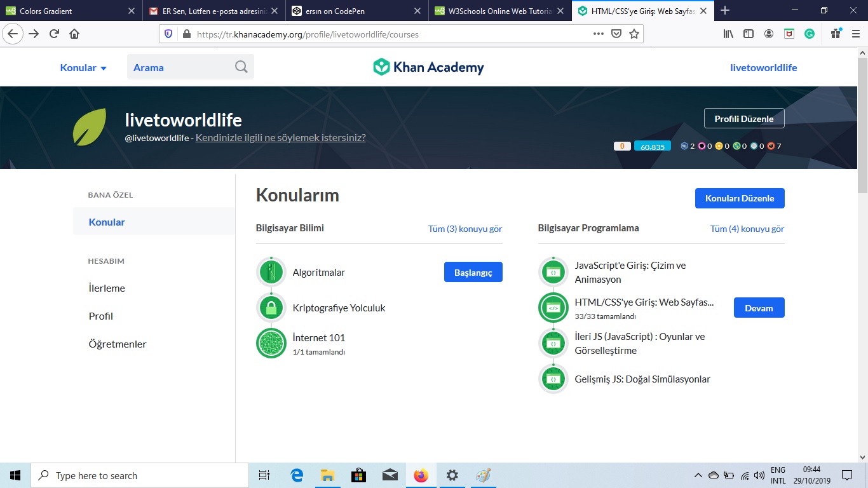The width and height of the screenshot is (868, 488).
Task: Open Firefox library icon
Action: [728, 34]
